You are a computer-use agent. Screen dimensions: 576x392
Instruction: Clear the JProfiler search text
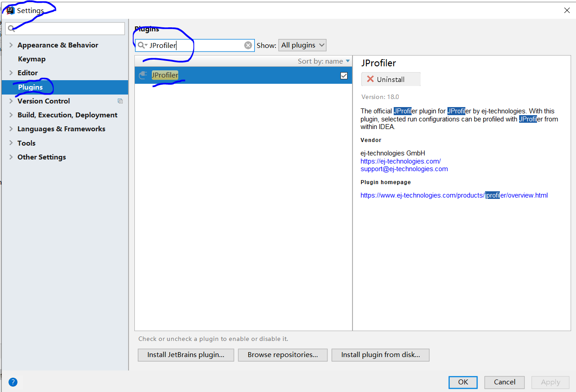tap(248, 45)
